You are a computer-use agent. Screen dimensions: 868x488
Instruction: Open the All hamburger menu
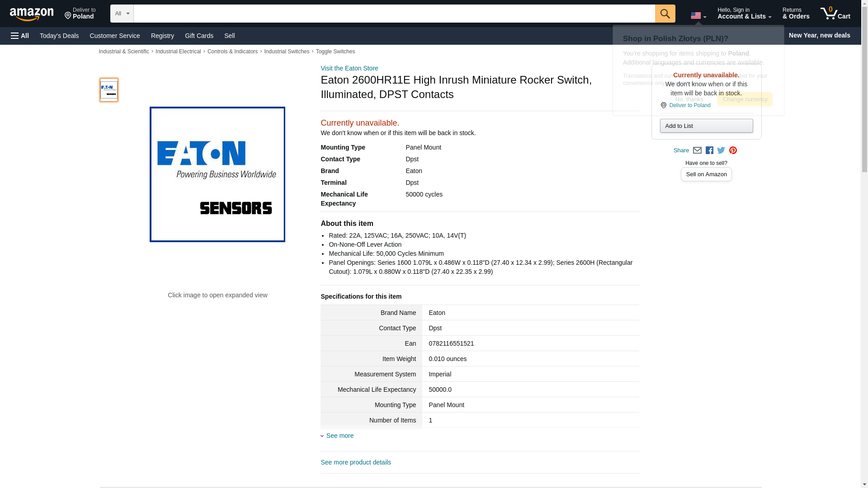click(20, 36)
